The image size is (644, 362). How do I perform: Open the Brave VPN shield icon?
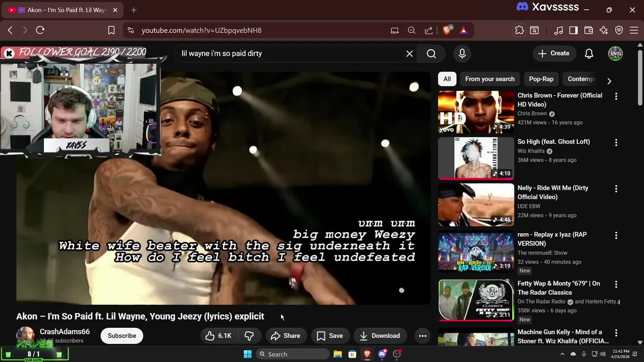click(x=619, y=30)
